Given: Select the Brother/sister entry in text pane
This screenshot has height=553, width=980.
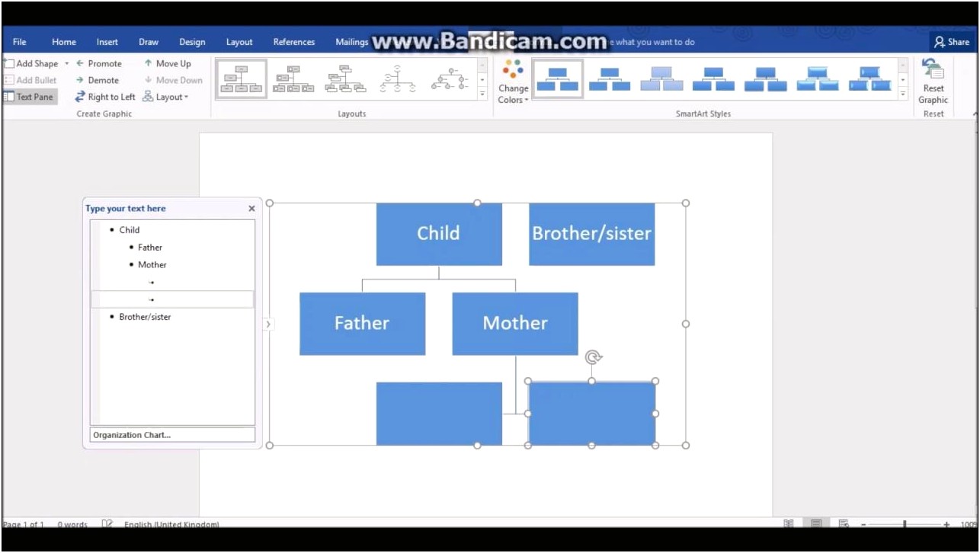Looking at the screenshot, I should 145,316.
